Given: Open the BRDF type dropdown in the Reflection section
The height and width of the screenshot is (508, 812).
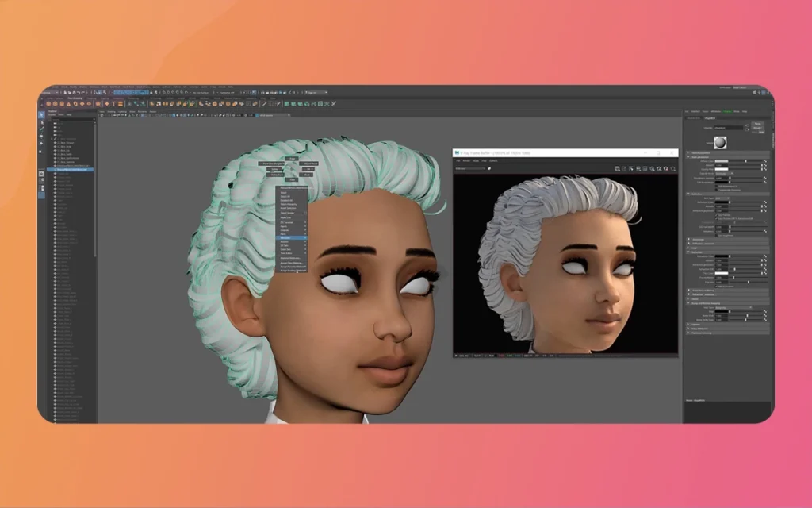Looking at the screenshot, I should coord(722,198).
